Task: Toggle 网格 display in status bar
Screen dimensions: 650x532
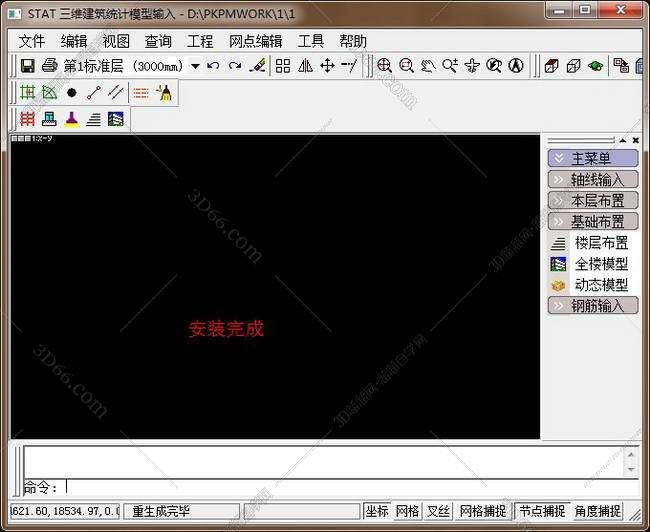Action: coord(407,511)
